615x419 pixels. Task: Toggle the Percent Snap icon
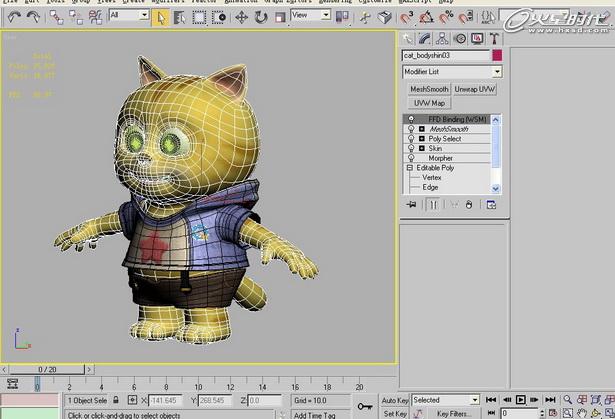tap(446, 17)
